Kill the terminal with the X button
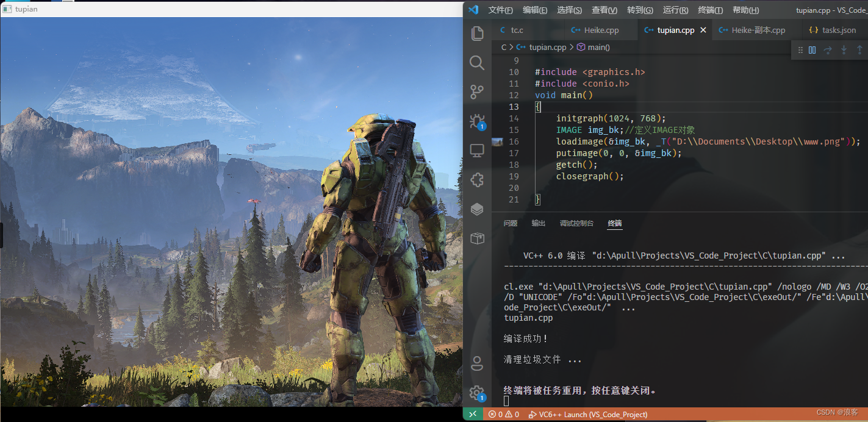The width and height of the screenshot is (868, 422). [x=473, y=413]
